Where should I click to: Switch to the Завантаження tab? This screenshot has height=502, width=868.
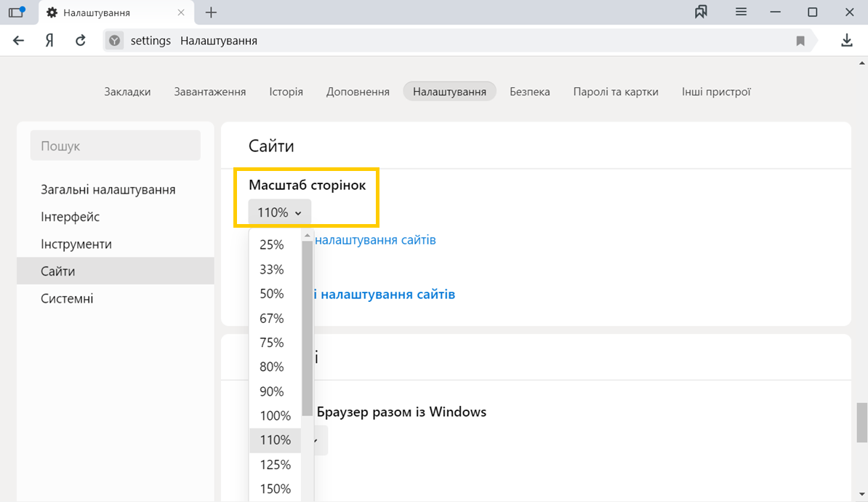click(210, 92)
